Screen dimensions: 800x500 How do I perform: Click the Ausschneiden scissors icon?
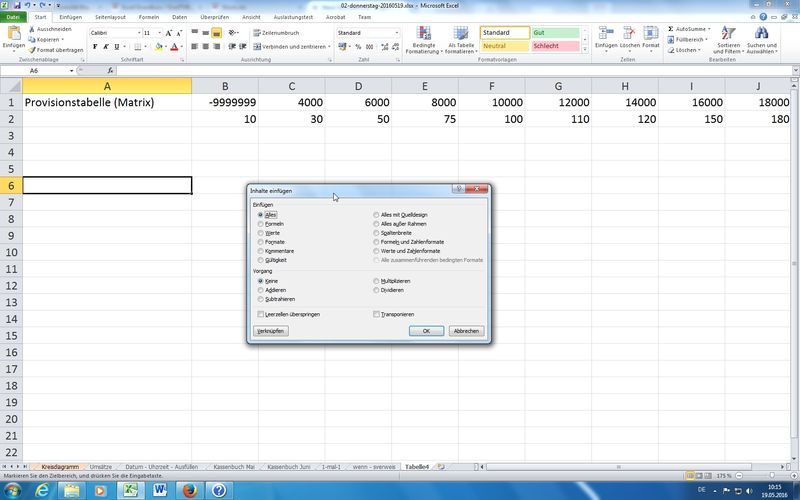31,29
